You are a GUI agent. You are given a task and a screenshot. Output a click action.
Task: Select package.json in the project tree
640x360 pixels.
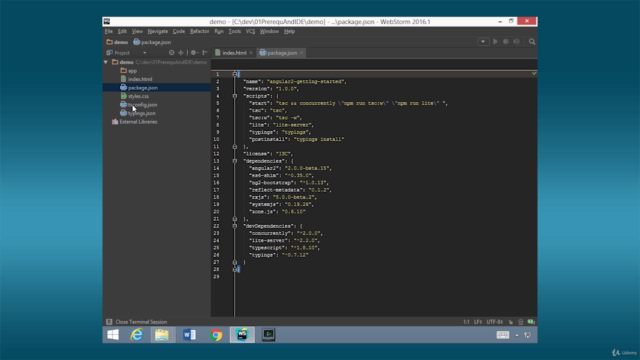[142, 88]
